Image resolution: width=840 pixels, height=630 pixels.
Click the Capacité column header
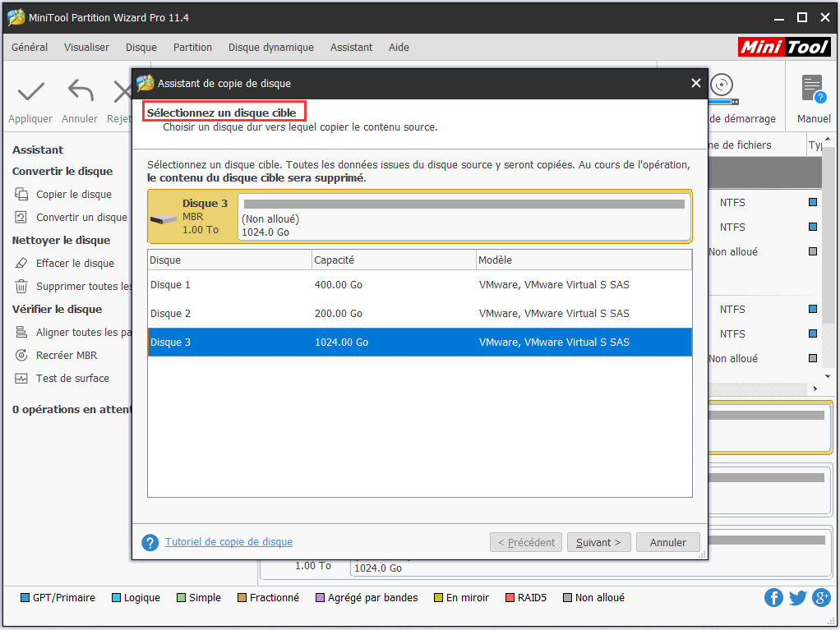click(x=394, y=260)
